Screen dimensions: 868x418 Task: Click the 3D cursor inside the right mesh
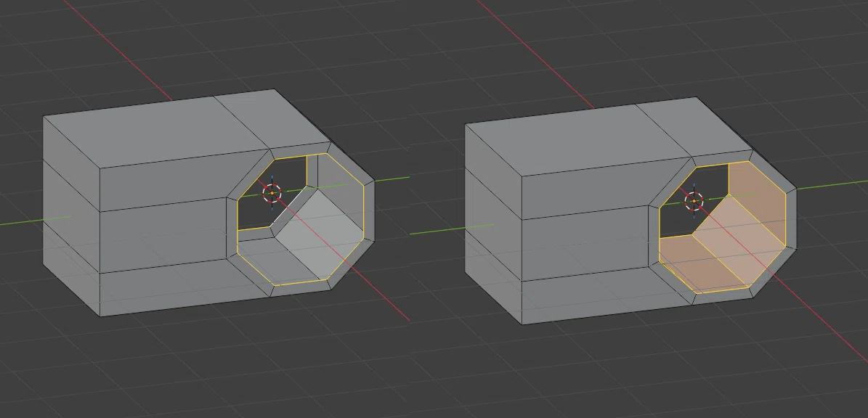pos(694,201)
